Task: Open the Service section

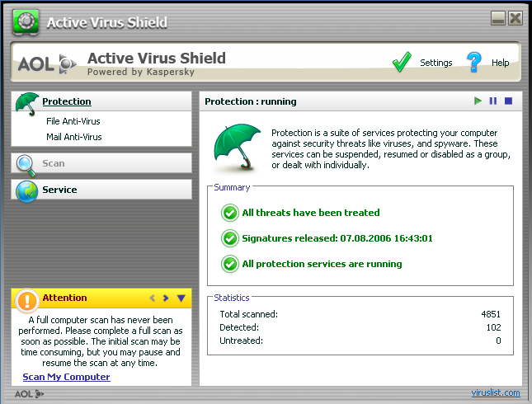Action: click(x=59, y=190)
